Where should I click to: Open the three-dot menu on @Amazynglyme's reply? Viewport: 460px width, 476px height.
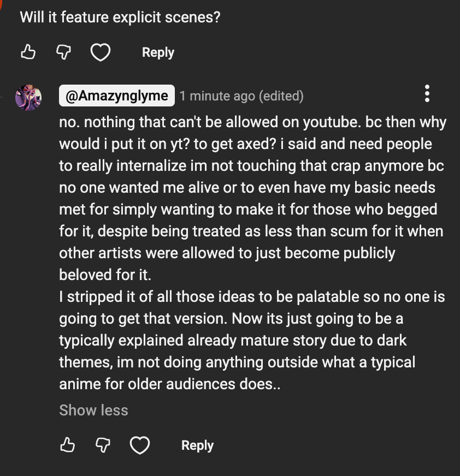click(x=427, y=94)
